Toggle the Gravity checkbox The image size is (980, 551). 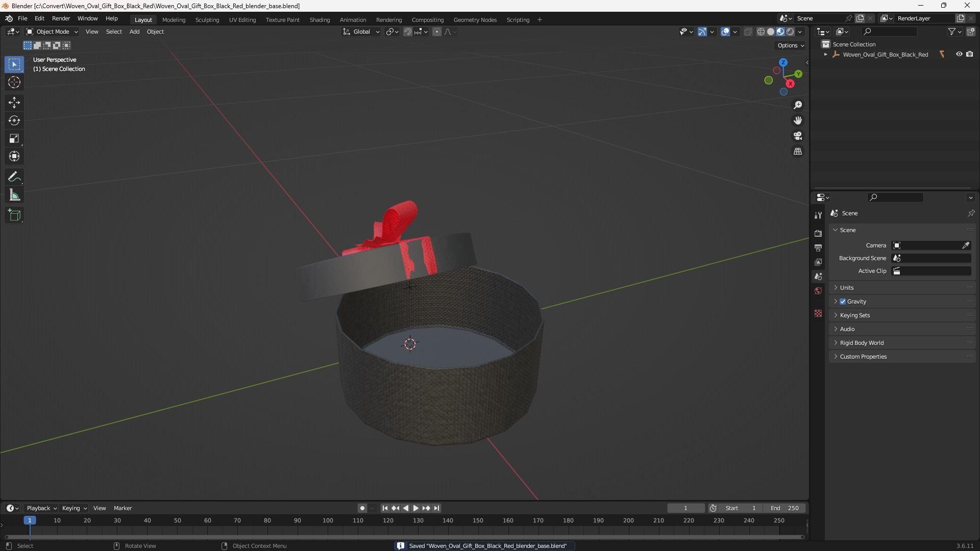[843, 302]
